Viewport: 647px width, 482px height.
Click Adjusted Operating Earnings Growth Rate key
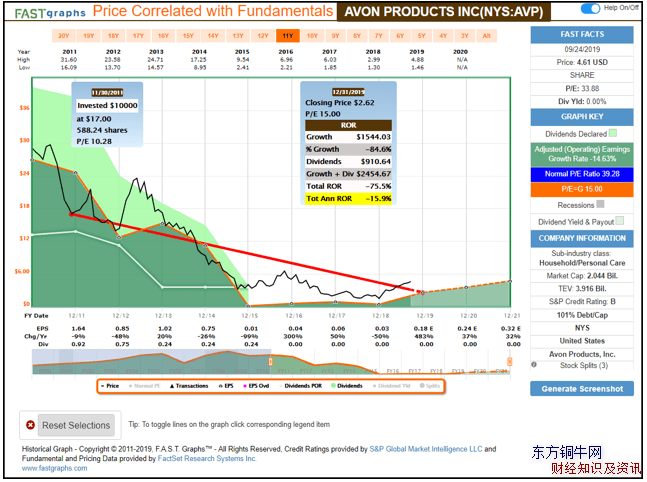582,154
